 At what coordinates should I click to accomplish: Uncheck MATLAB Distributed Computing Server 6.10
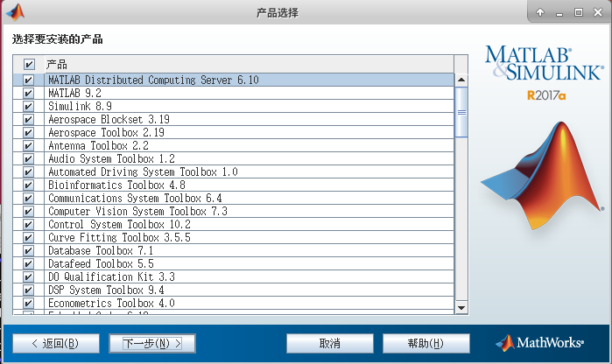click(28, 80)
